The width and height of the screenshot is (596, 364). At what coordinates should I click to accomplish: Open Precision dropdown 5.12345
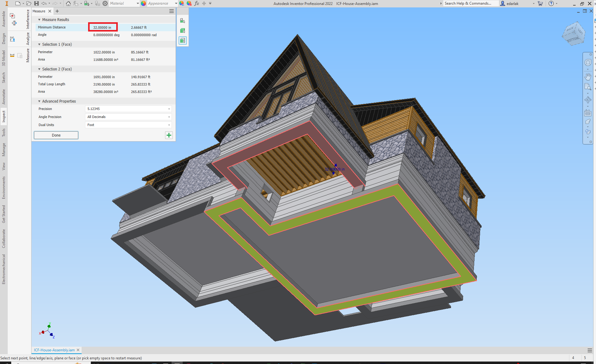(x=128, y=109)
